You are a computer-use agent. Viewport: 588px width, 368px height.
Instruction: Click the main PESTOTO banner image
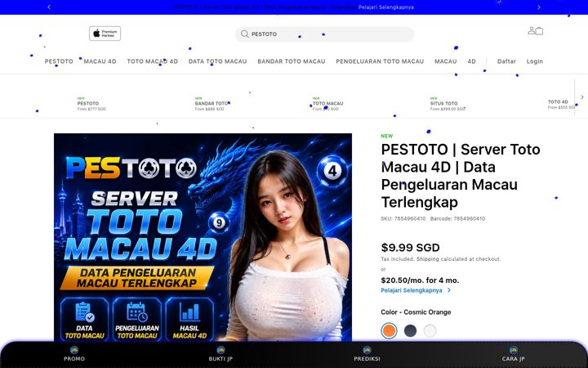coord(203,237)
